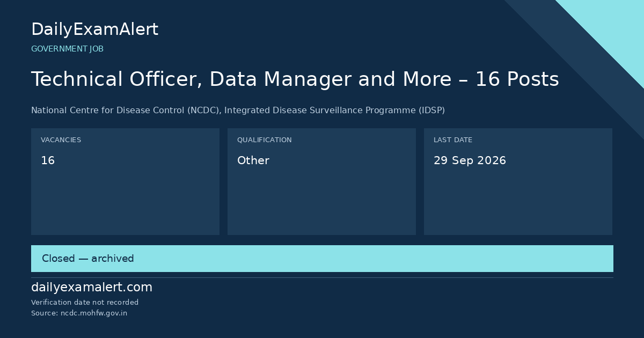Click the QUALIFICATION card label
This screenshot has width=644, height=338.
(264, 140)
